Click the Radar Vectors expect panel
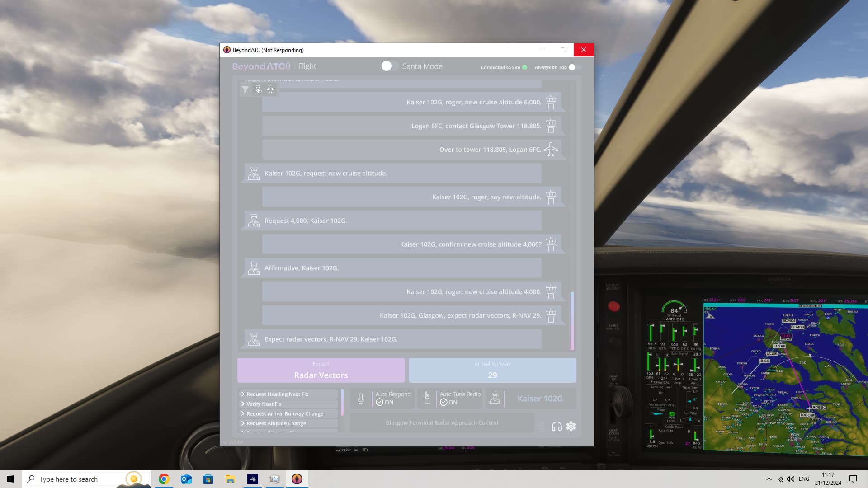The height and width of the screenshot is (488, 868). point(321,370)
